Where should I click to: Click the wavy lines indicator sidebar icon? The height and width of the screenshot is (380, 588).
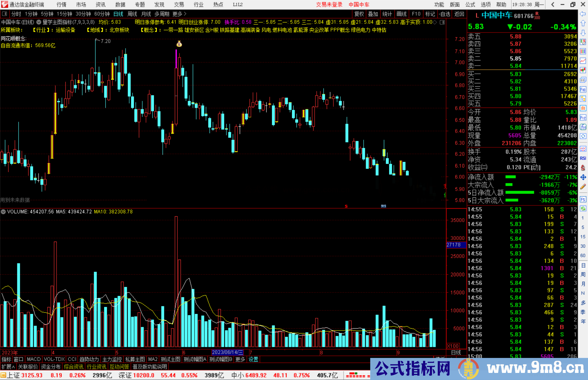583,149
